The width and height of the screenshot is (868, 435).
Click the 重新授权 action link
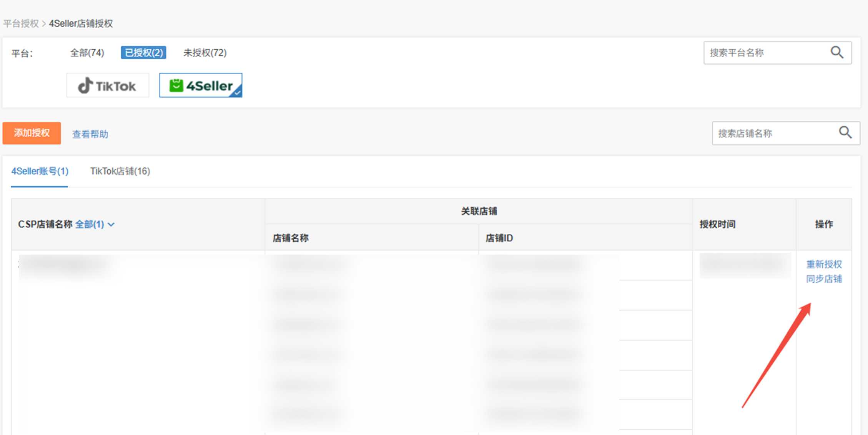824,264
